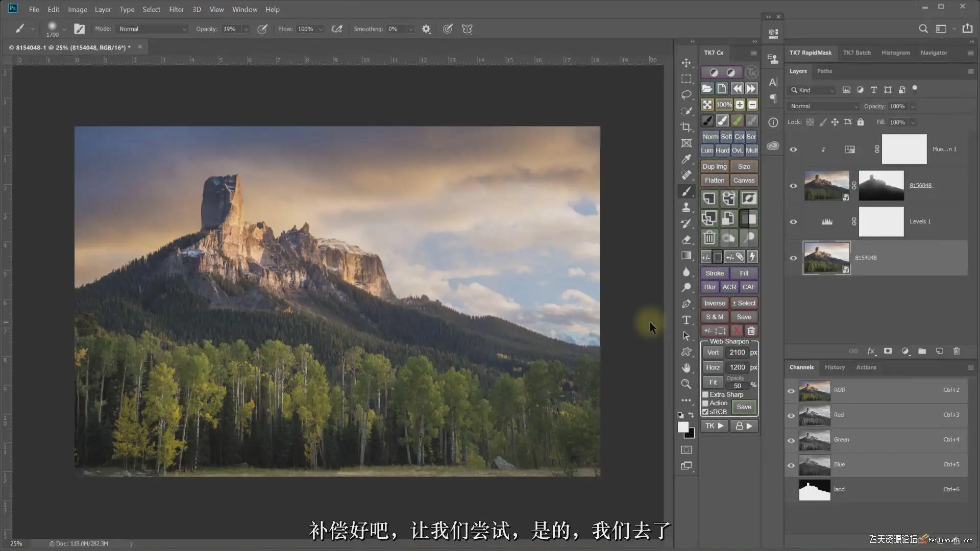Expand the layer blend mode dropdown
The height and width of the screenshot is (551, 980).
coord(823,106)
